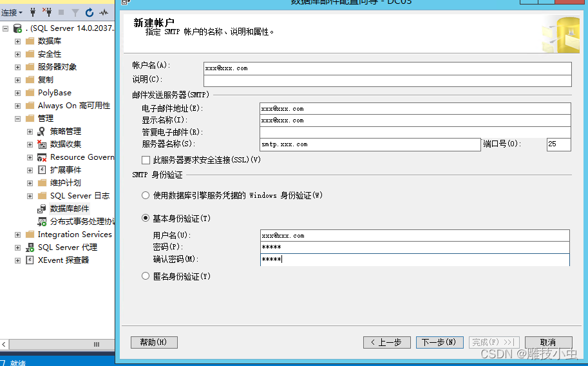Click the 服务器名称 smtp field
Screen dimensions: 588x366
tap(370, 144)
